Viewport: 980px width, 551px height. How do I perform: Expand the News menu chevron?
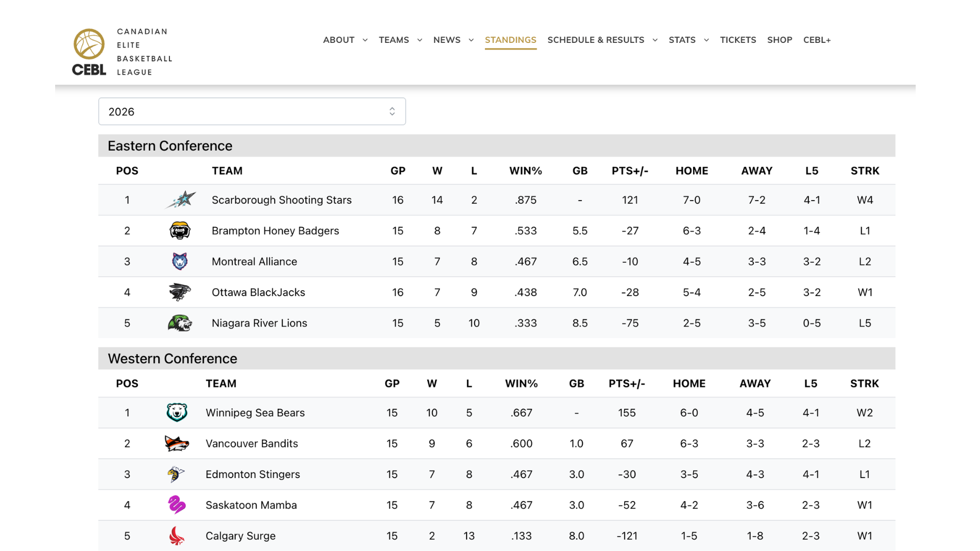tap(471, 40)
